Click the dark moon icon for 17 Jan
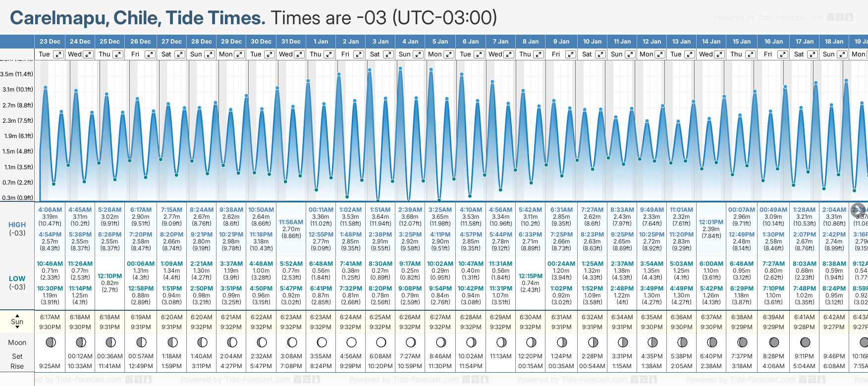The image size is (868, 386). (805, 342)
